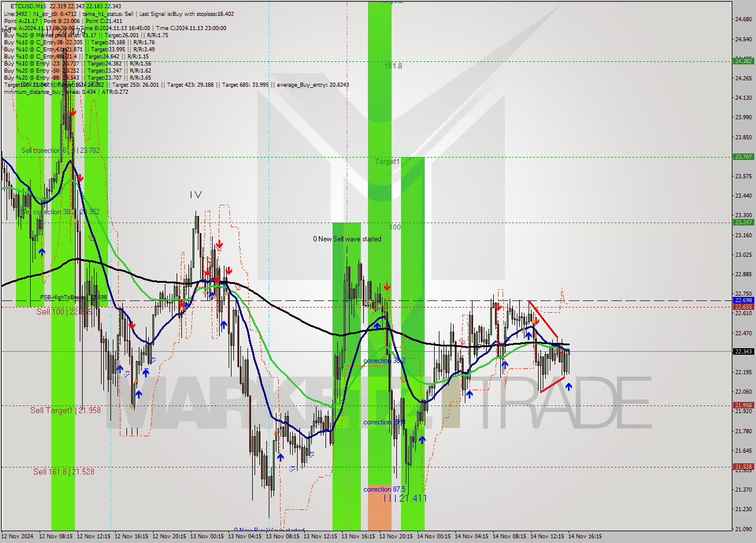This screenshot has height=543, width=756.
Task: Click the 22.885 price axis value
Action: pos(743,274)
